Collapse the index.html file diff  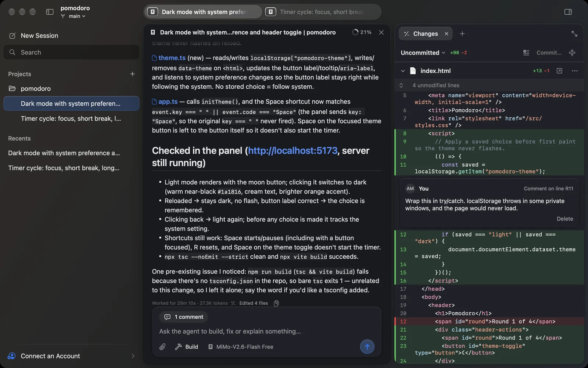point(403,71)
